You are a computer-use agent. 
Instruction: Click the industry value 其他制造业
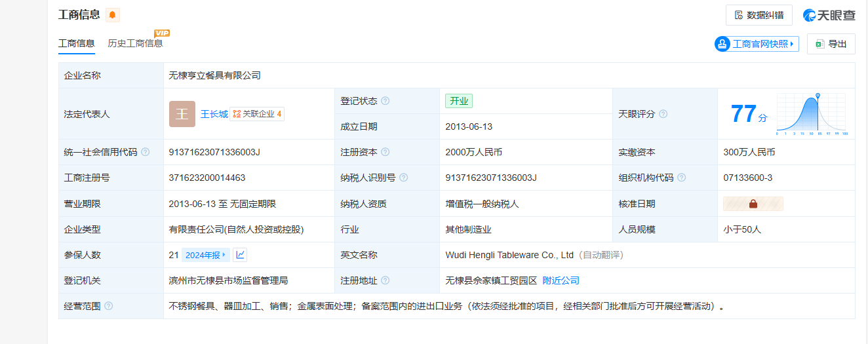[468, 229]
